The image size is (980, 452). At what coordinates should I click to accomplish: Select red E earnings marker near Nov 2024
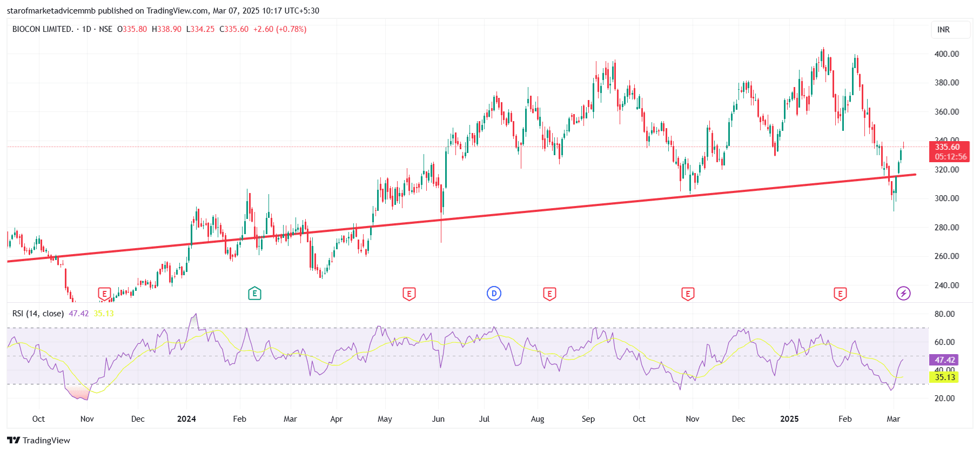[x=688, y=294]
